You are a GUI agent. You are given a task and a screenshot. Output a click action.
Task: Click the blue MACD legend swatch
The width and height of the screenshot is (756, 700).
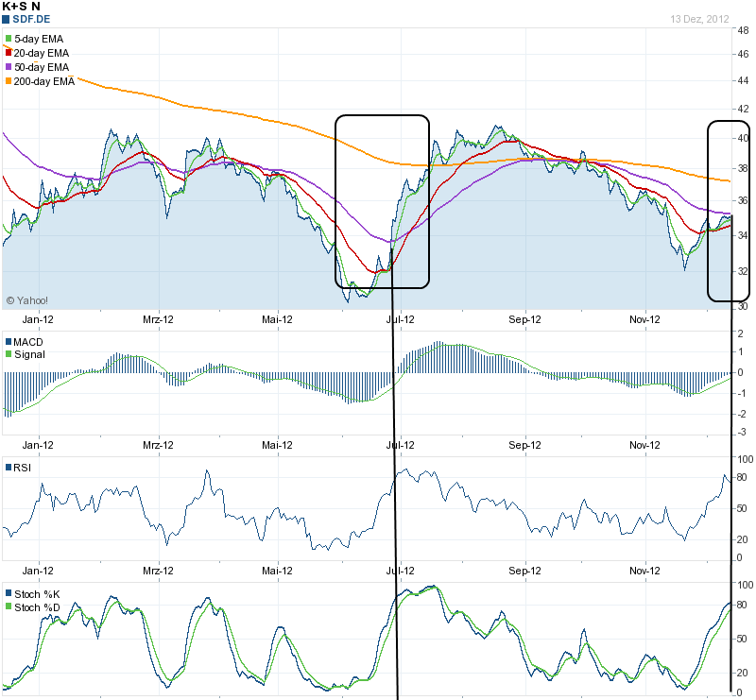pos(9,342)
